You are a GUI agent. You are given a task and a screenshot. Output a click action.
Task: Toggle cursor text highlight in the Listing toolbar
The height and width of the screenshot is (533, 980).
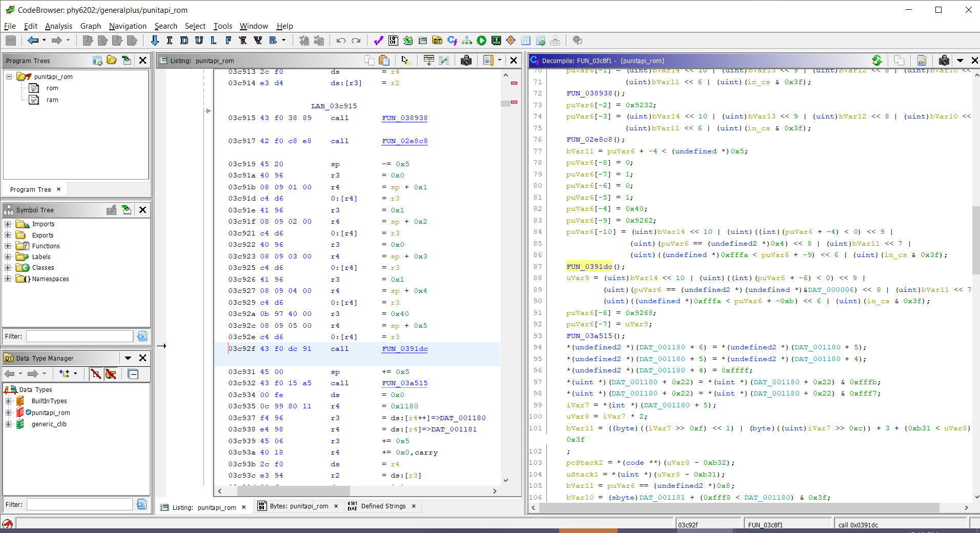click(x=405, y=60)
